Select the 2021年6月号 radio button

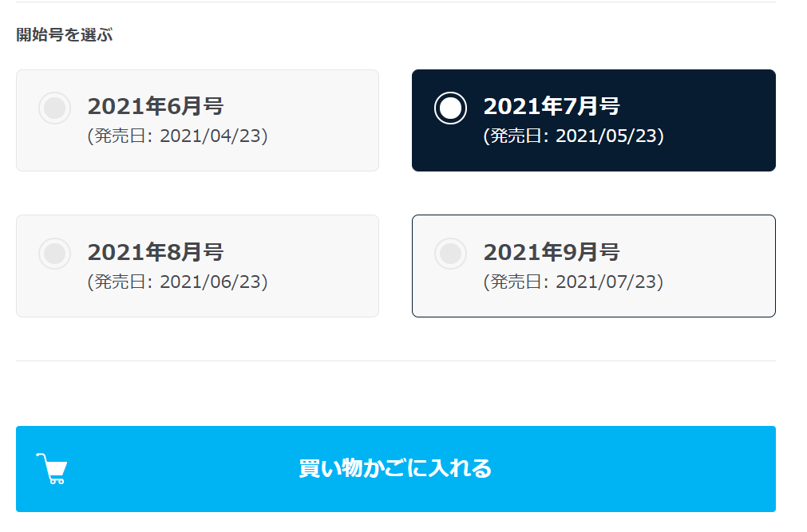click(54, 108)
